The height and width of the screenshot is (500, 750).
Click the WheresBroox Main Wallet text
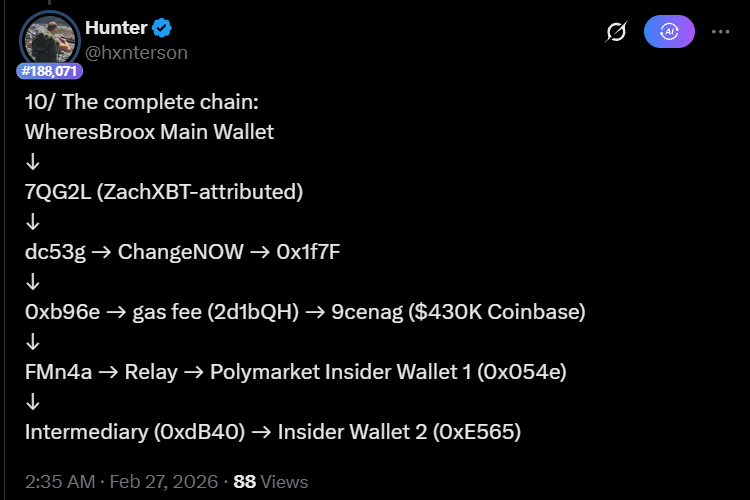pos(150,131)
